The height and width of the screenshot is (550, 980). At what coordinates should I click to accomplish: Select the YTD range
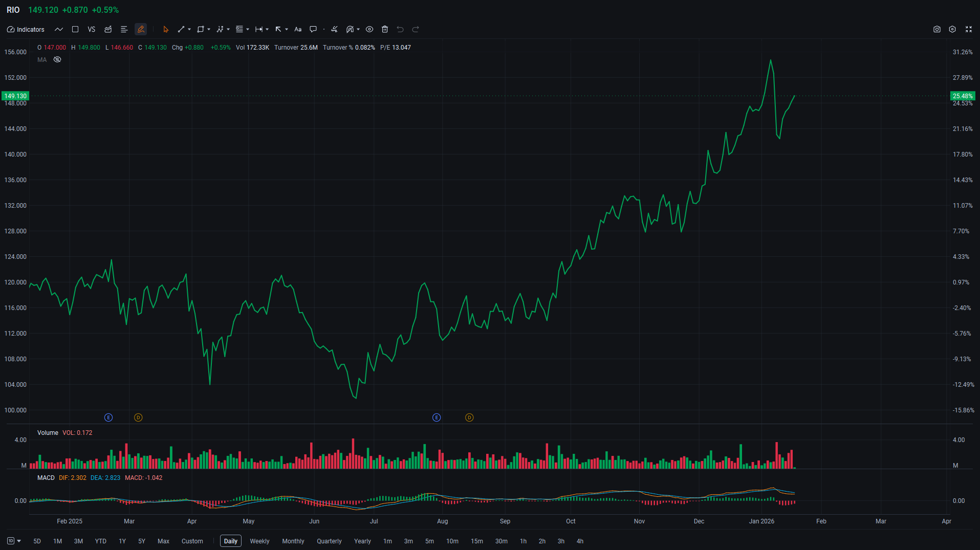pos(100,541)
